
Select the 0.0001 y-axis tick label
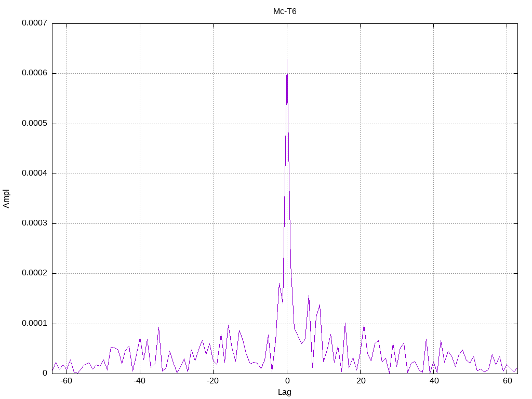pyautogui.click(x=35, y=323)
